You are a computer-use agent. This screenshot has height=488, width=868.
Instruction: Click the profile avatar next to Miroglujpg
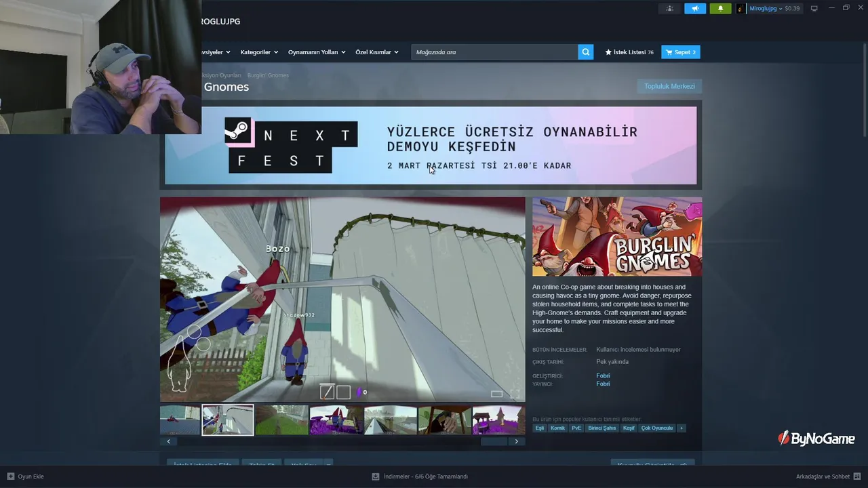(x=741, y=8)
